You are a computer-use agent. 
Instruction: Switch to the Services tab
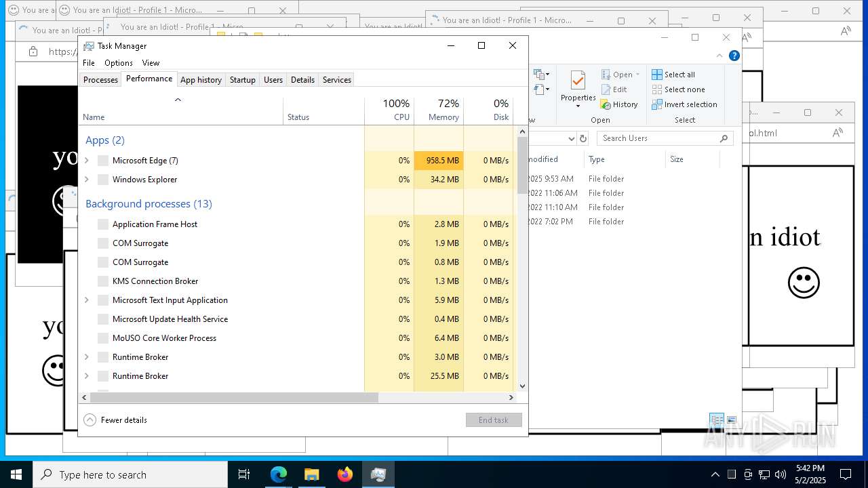click(337, 80)
